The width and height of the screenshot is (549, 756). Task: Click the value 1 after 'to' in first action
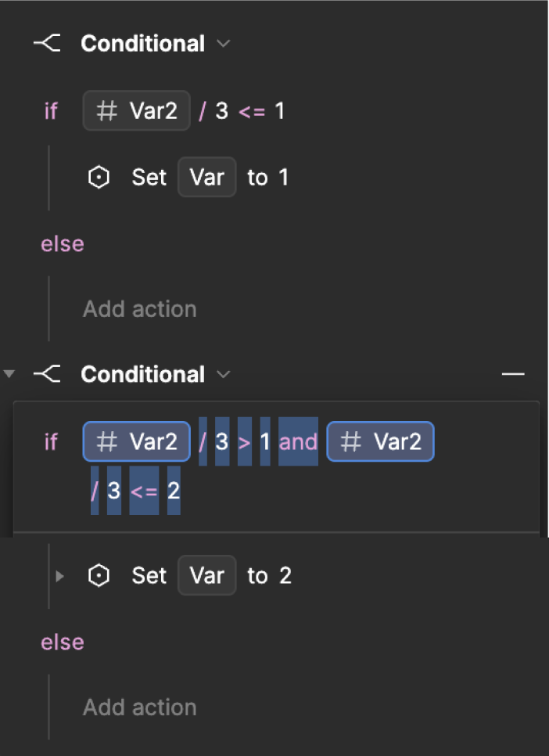(283, 177)
